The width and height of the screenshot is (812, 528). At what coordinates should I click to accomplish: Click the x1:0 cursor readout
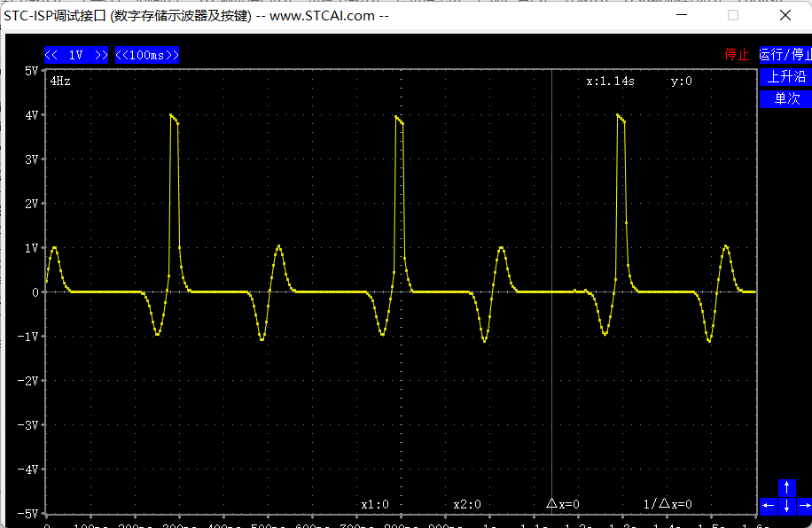point(375,504)
